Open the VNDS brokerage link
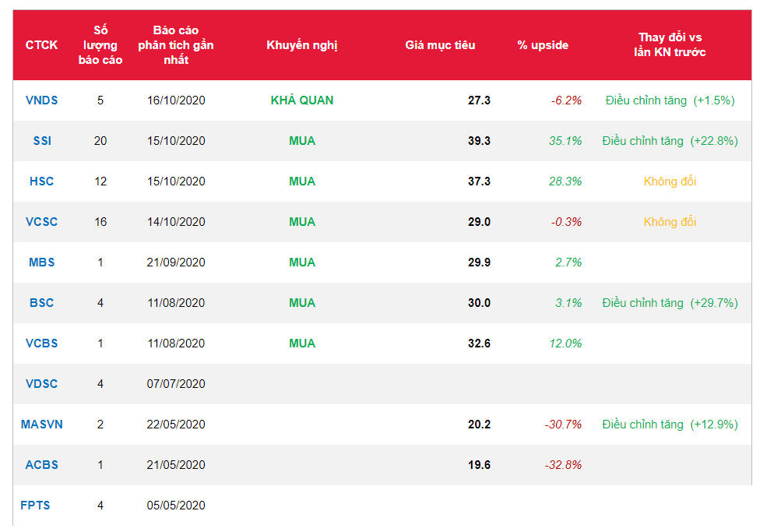Viewport: 774px width, 532px height. click(41, 100)
